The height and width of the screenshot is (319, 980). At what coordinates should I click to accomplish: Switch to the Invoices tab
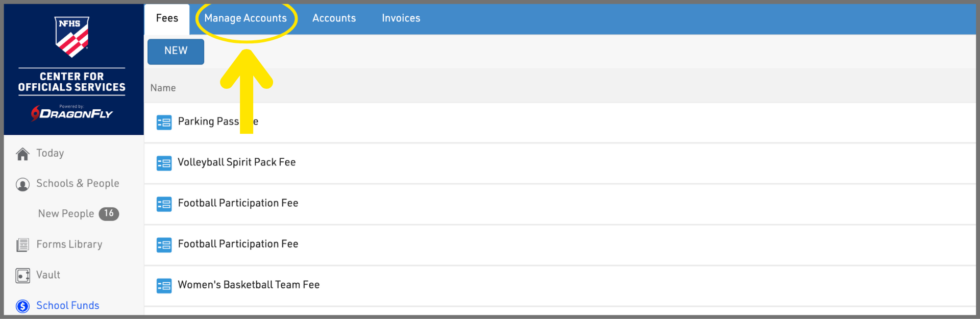pos(401,18)
